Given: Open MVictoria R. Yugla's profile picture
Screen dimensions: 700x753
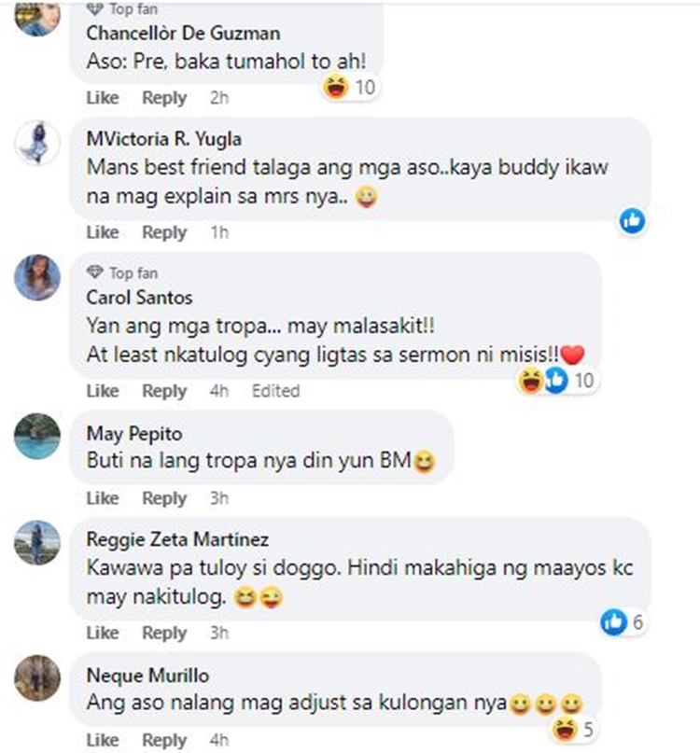Looking at the screenshot, I should click(37, 143).
